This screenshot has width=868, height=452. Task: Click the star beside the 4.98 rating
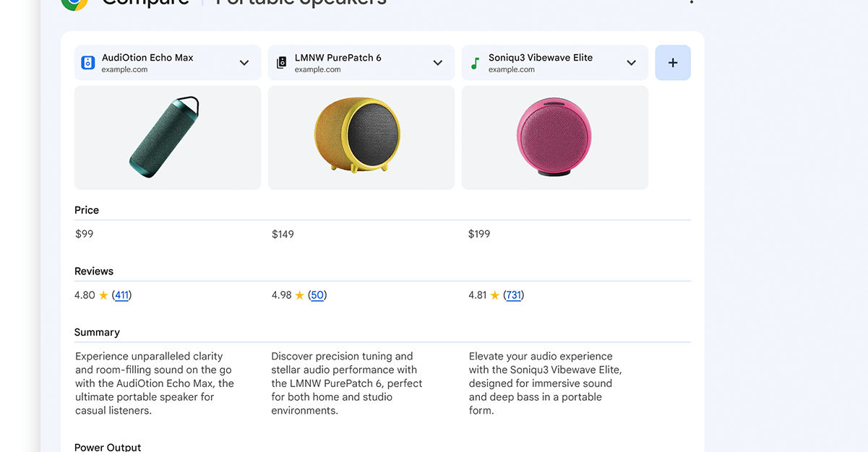tap(298, 295)
